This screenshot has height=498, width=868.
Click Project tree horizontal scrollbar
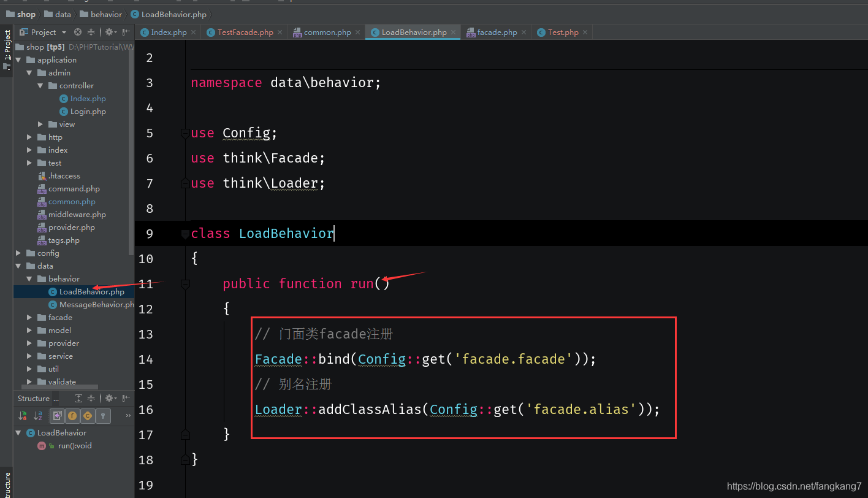click(59, 387)
